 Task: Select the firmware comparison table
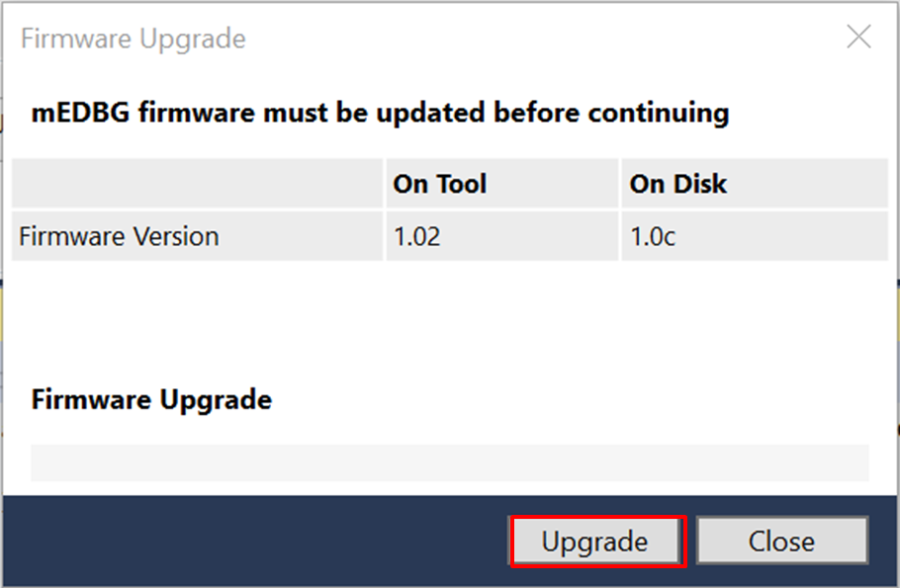tap(450, 210)
